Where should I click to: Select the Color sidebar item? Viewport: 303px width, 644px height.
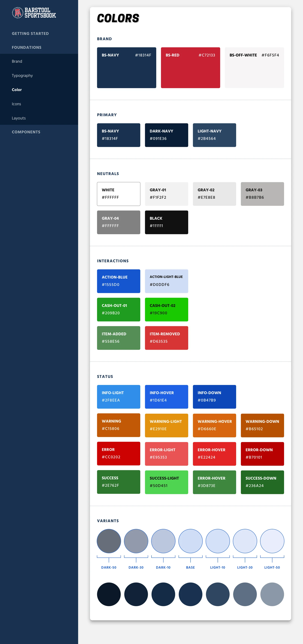click(17, 90)
